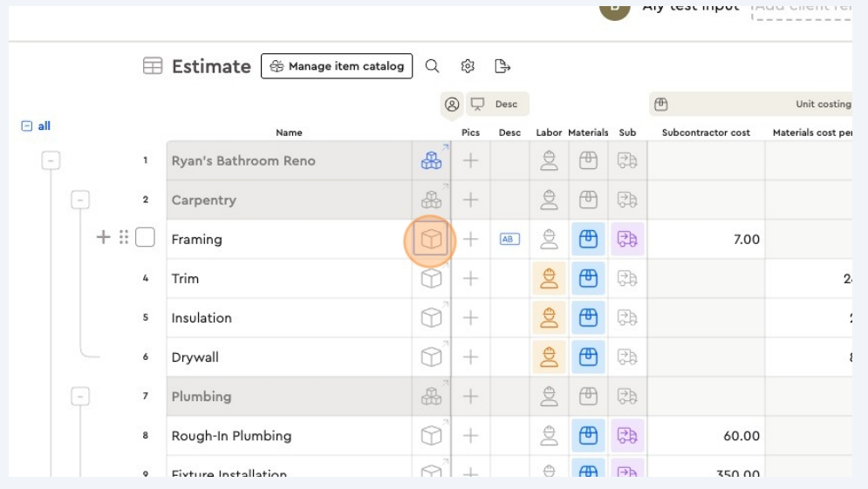Add a picture to the Trim row
Viewport: 868px width, 489px height.
tap(470, 279)
